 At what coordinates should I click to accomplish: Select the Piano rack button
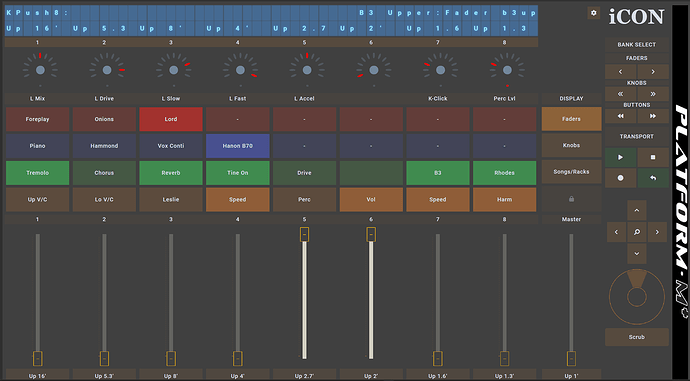pyautogui.click(x=37, y=146)
